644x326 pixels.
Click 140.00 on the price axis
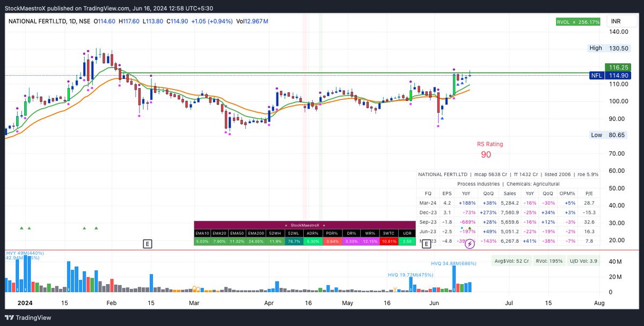click(x=619, y=32)
